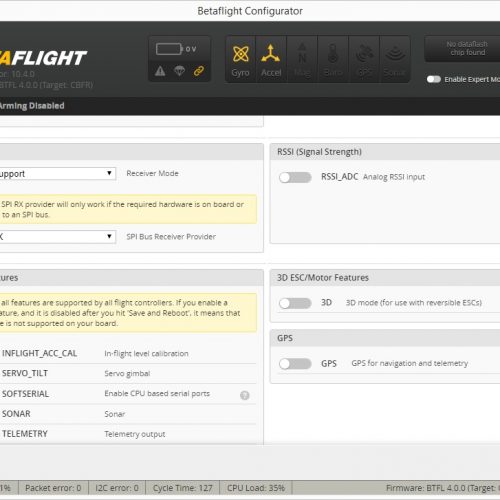Click the CPU Load status entry

256,488
